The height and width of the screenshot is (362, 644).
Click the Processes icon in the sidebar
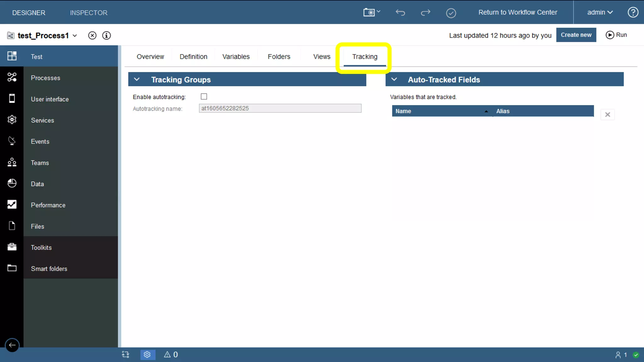click(x=12, y=77)
